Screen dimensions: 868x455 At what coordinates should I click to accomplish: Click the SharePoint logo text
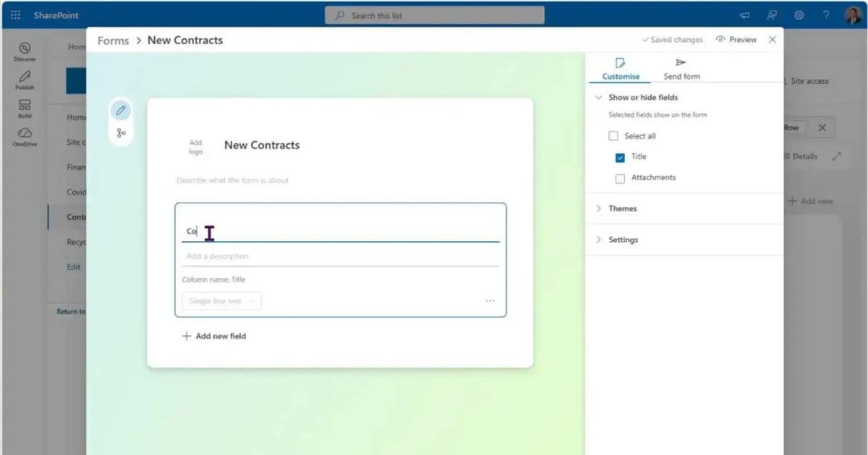click(x=56, y=15)
